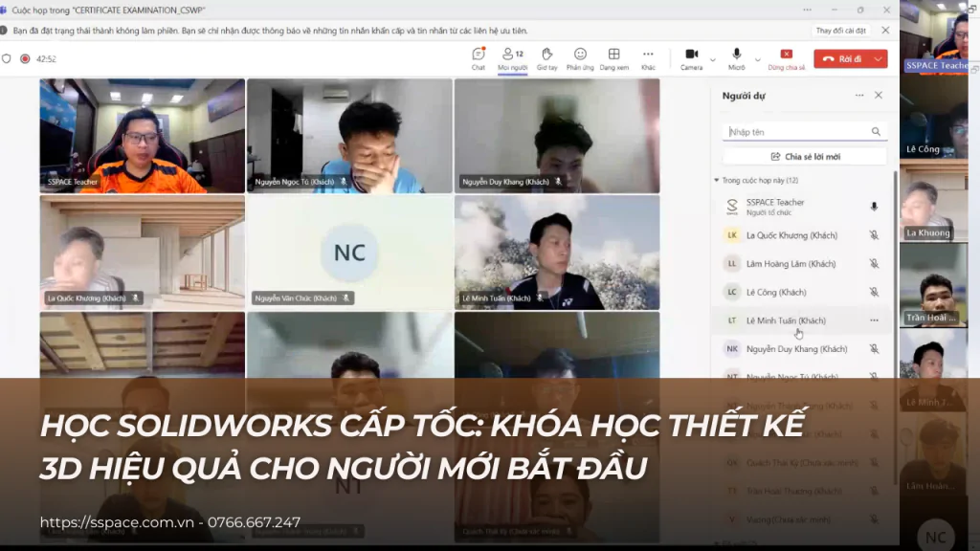This screenshot has width=980, height=551.
Task: Click LL avatar of Lâm Hoàng Lâm
Action: coord(732,264)
